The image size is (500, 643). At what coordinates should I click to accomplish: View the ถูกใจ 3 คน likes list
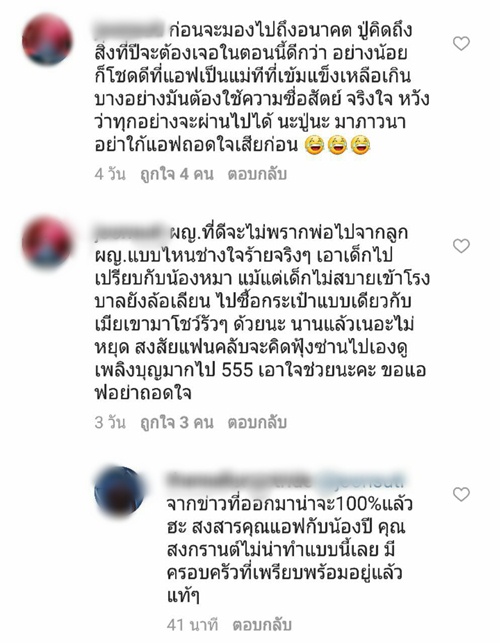pos(177,422)
